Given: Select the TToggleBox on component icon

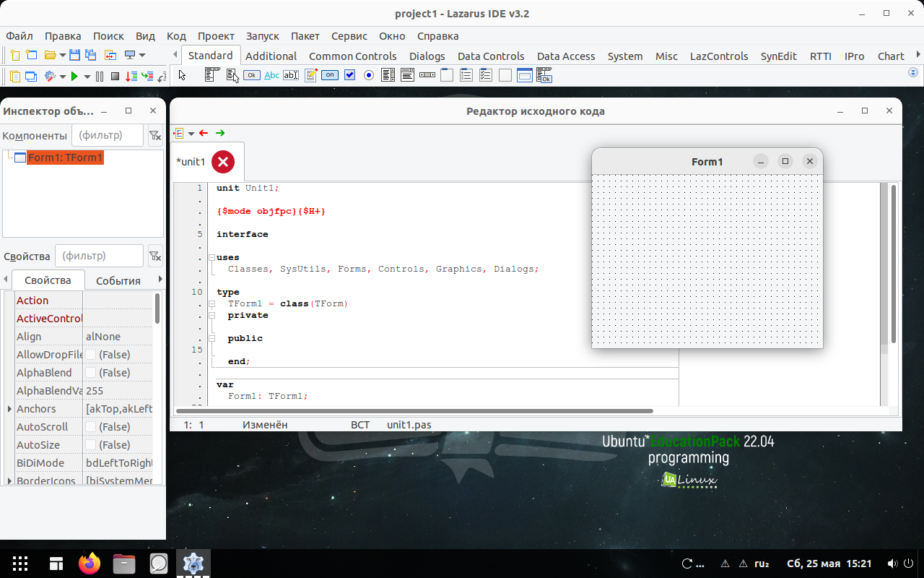Looking at the screenshot, I should pos(330,75).
